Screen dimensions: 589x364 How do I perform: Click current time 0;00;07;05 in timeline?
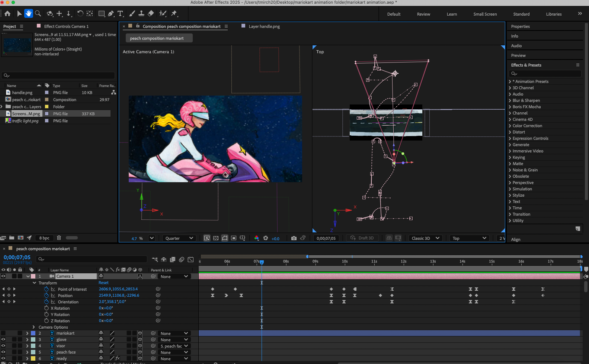pos(17,257)
